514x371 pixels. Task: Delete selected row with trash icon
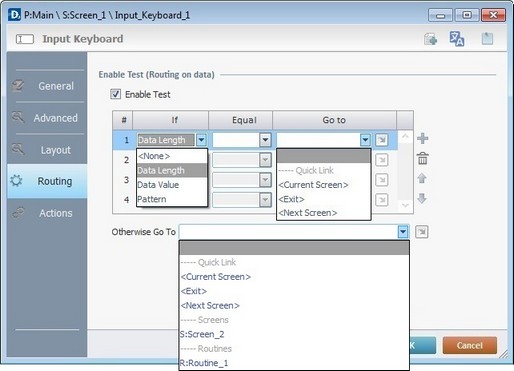pyautogui.click(x=422, y=158)
